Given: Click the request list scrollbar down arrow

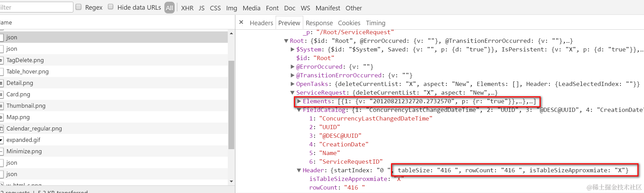Looking at the screenshot, I should click(x=231, y=181).
